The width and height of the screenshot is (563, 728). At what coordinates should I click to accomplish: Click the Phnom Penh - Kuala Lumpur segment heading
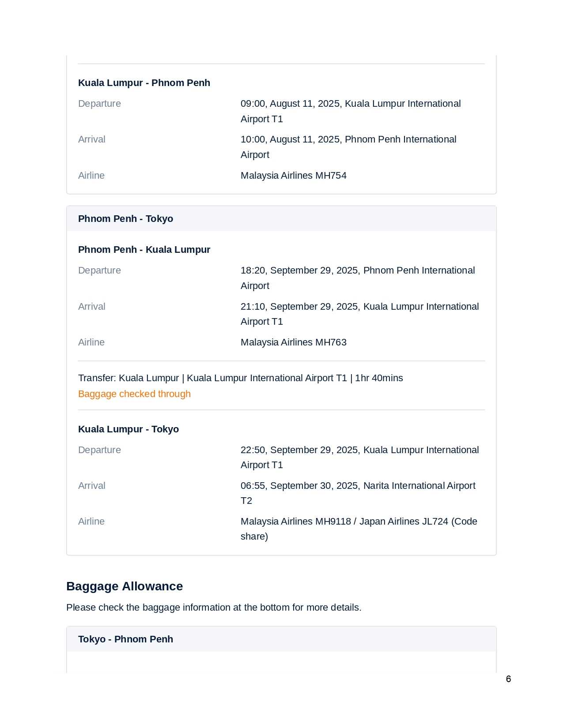[x=144, y=250]
